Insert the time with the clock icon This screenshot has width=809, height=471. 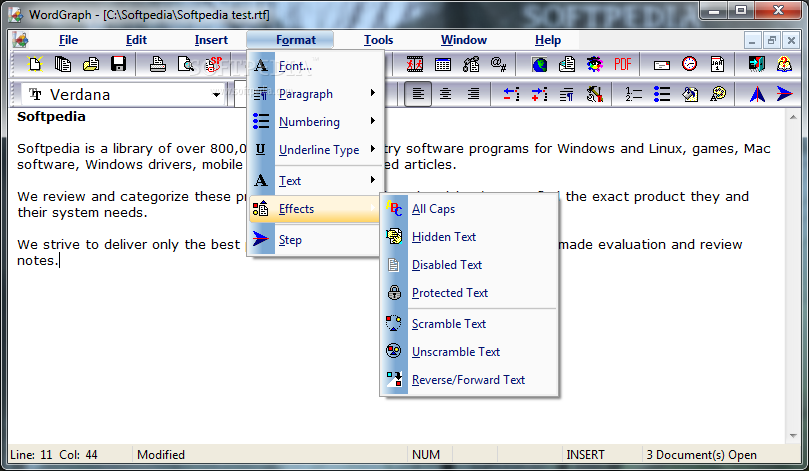(x=690, y=64)
